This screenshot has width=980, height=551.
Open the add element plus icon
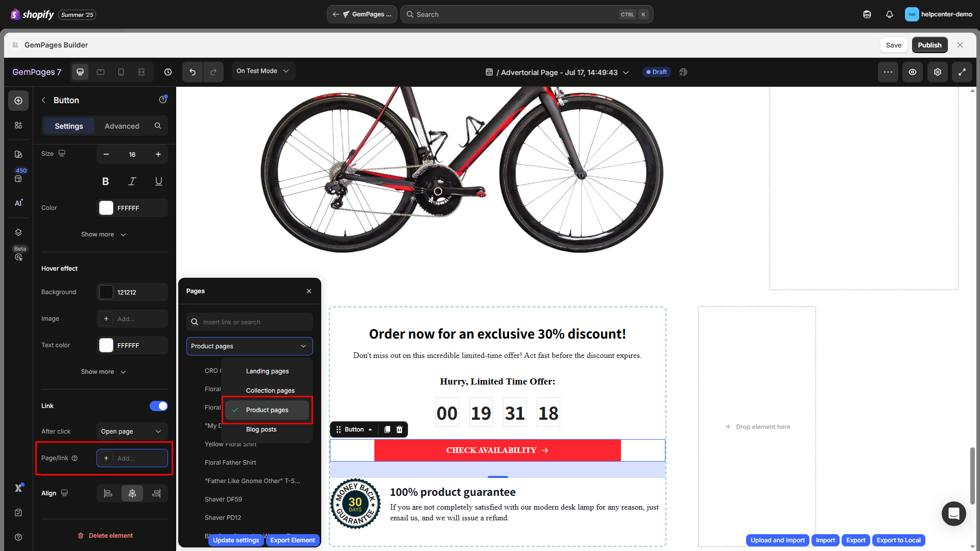click(x=18, y=101)
